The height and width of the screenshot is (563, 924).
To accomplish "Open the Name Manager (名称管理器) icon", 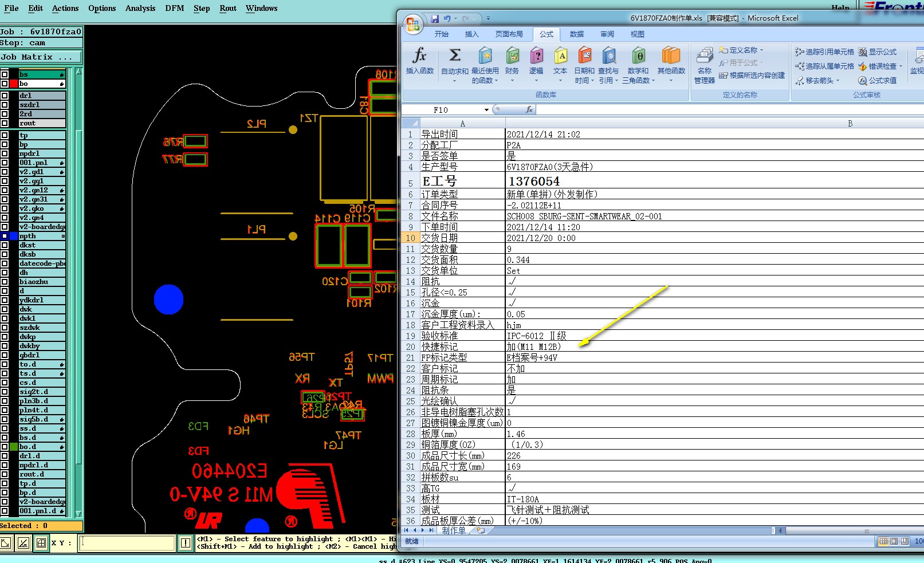I will (x=704, y=56).
